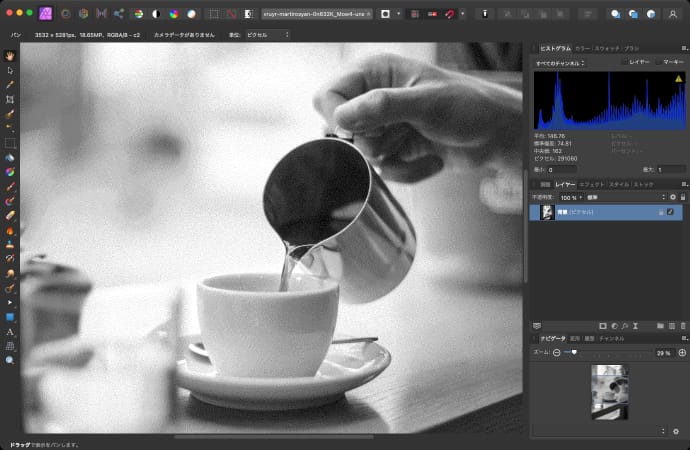Viewport: 690px width, 450px height.
Task: Click the Navigator zoom slider
Action: (x=574, y=353)
